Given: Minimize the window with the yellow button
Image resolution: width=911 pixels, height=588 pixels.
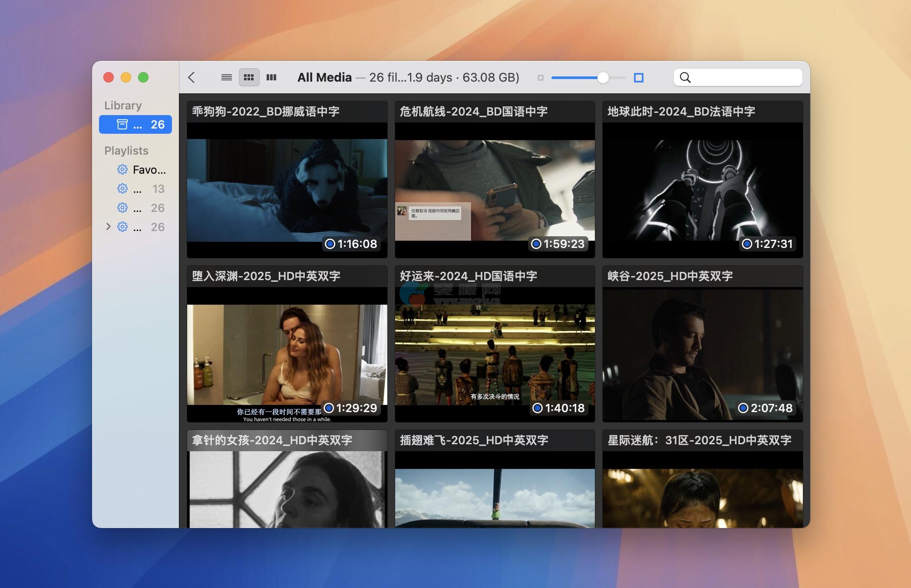Looking at the screenshot, I should click(126, 77).
